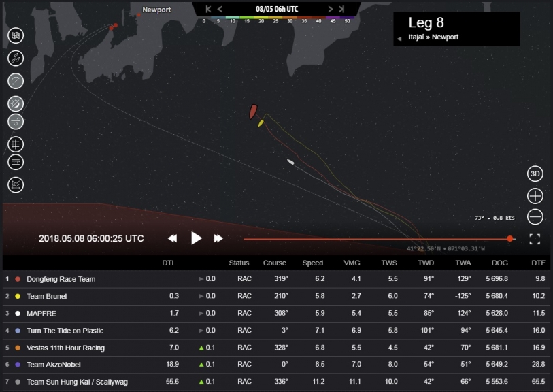
Task: Select Turn The Tide on Plastic
Action: pos(65,331)
